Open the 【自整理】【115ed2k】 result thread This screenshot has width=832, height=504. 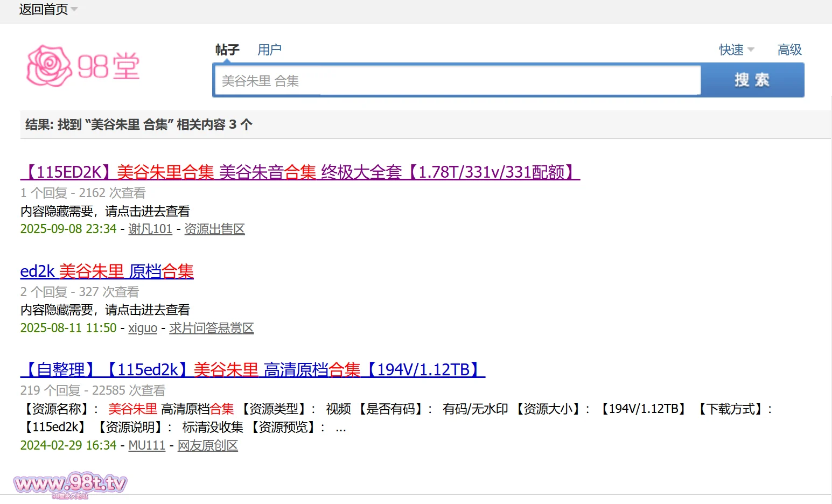point(253,370)
